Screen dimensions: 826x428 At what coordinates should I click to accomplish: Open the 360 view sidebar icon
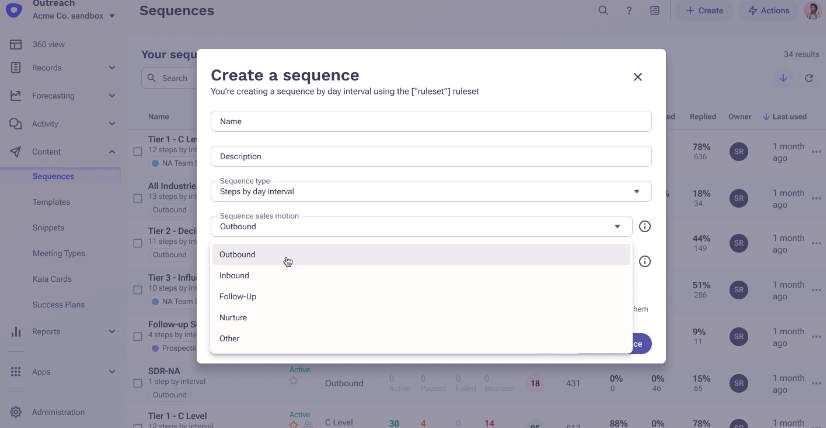[16, 44]
